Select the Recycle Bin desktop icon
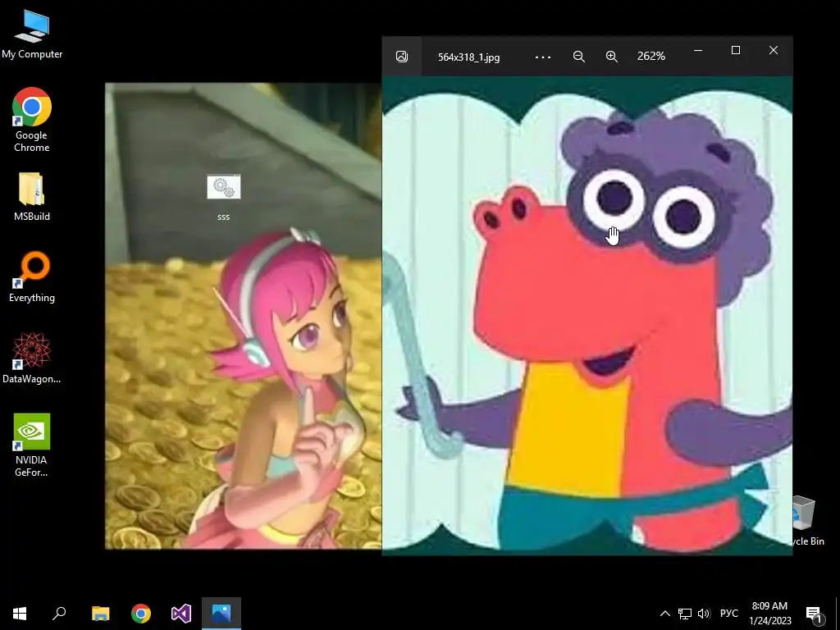Viewport: 840px width, 630px height. [x=808, y=521]
